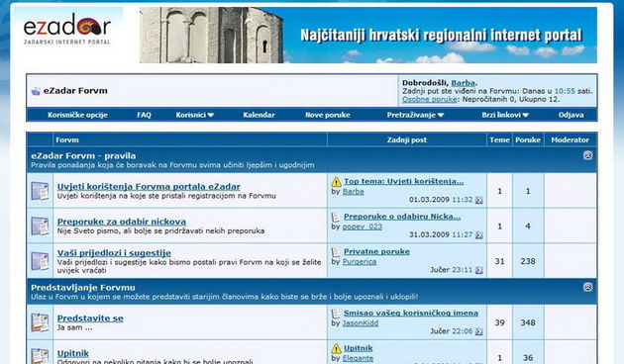Viewport: 624px width, 364px height.
Task: Open Privatne poruke last post link
Action: (376, 251)
